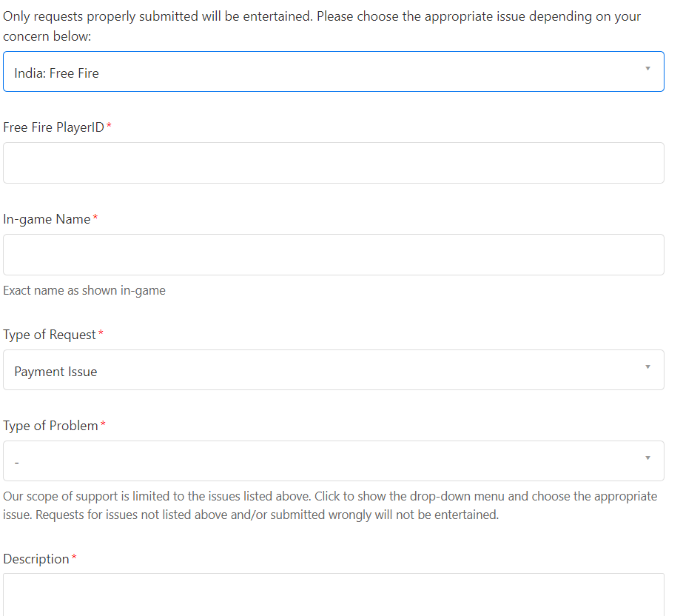
Task: Click the Free Fire PlayerID label
Action: coord(53,127)
